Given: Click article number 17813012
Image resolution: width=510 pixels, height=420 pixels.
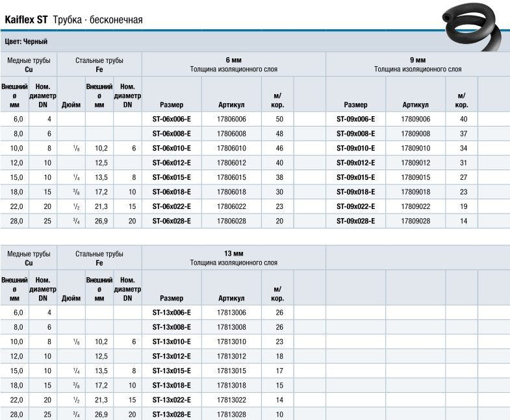Looking at the screenshot, I should pos(231,356).
